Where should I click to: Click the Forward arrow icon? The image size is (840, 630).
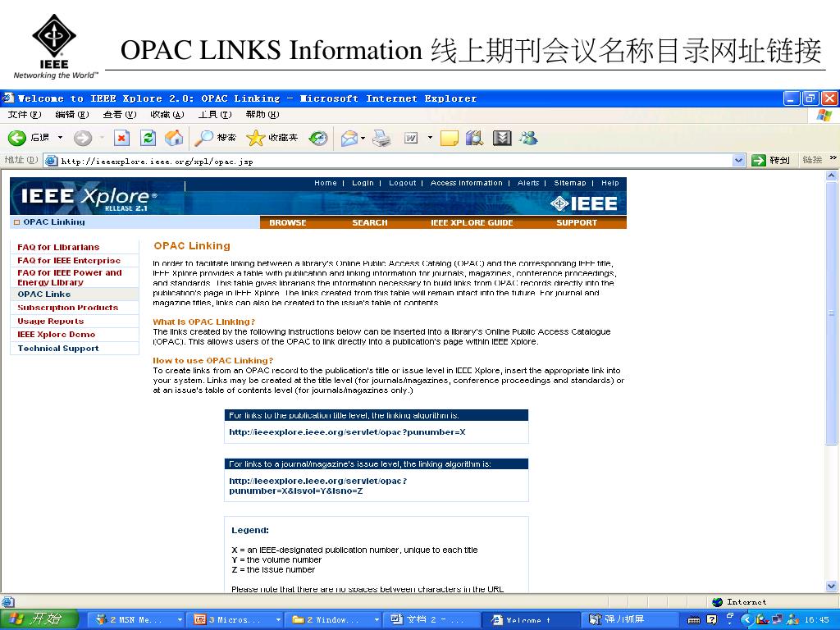point(83,138)
